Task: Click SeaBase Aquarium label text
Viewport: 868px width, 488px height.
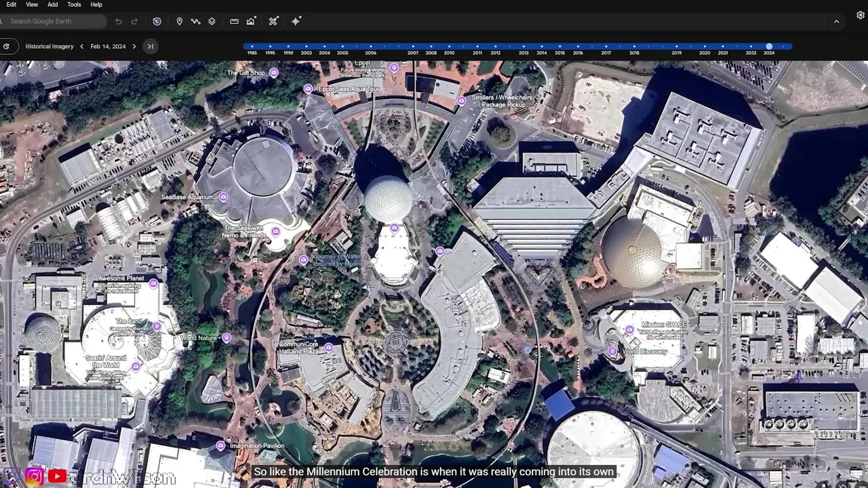Action: click(x=187, y=197)
